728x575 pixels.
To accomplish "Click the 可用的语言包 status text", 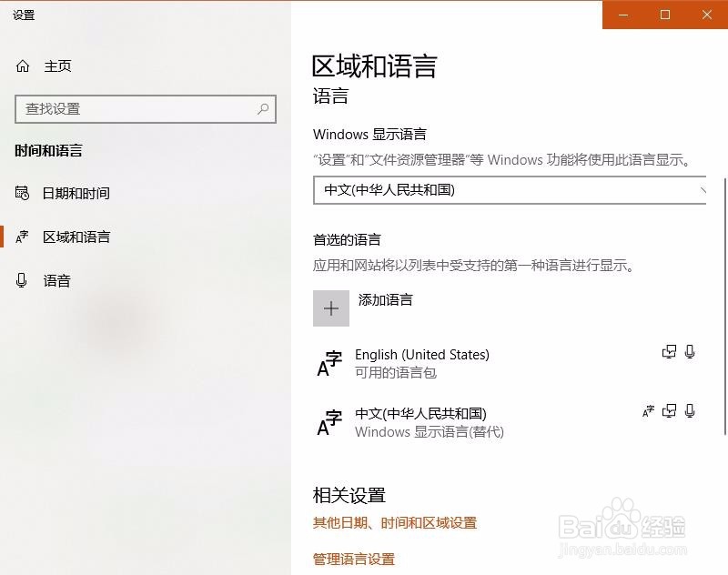I will click(x=396, y=373).
